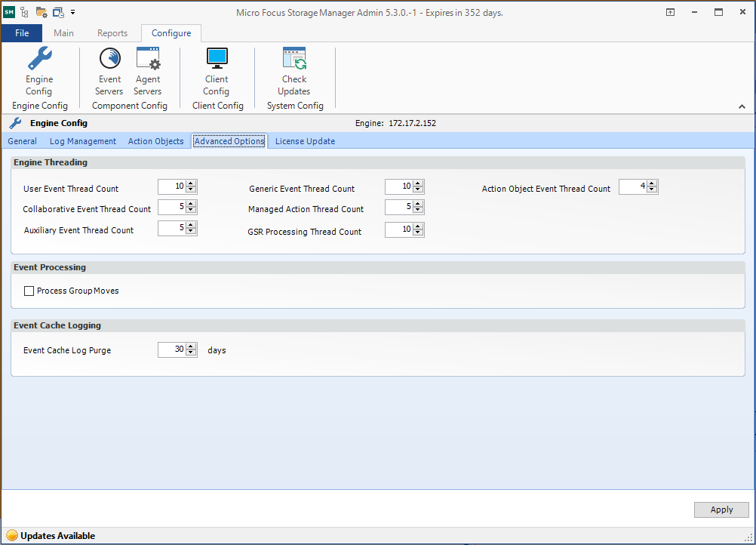This screenshot has height=545, width=756.
Task: Open the General tab
Action: click(x=22, y=141)
